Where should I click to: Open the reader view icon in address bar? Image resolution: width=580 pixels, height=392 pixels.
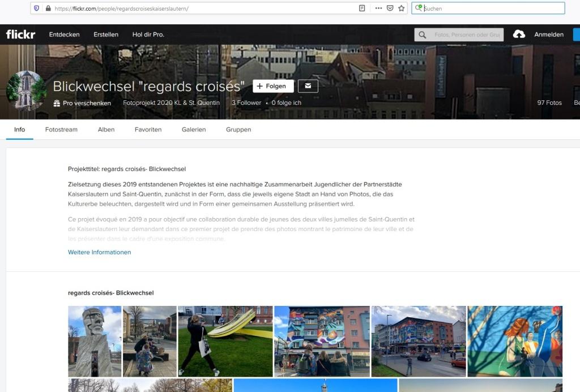(x=362, y=8)
